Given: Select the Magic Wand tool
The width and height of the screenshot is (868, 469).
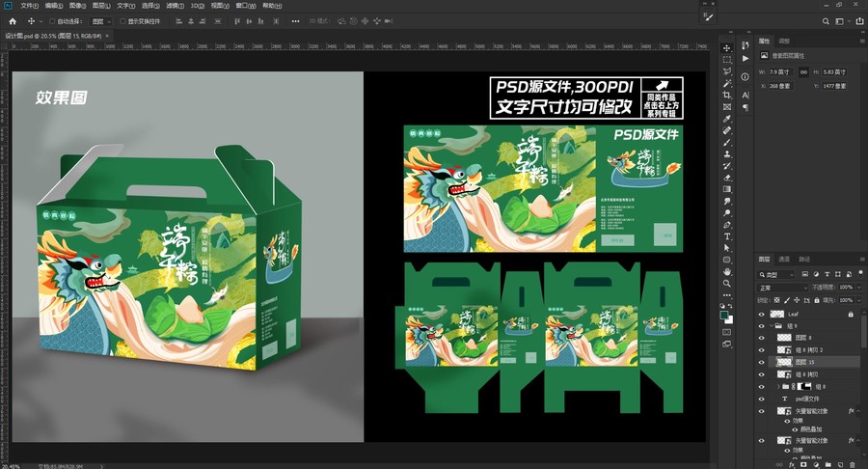Looking at the screenshot, I should 727,83.
